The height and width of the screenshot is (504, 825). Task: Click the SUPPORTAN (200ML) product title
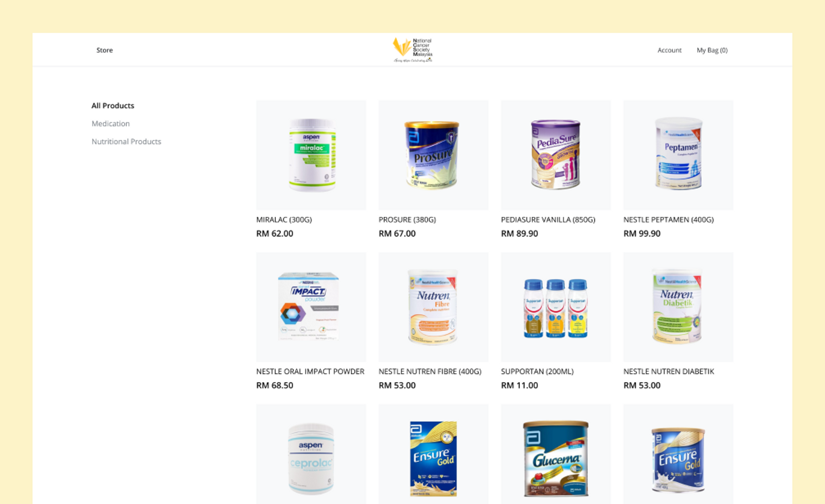click(x=537, y=371)
